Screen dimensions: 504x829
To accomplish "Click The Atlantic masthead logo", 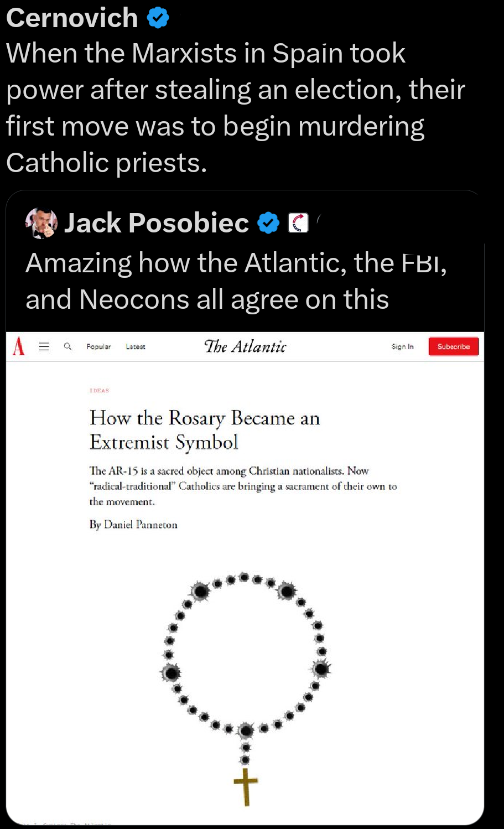I will tap(245, 346).
